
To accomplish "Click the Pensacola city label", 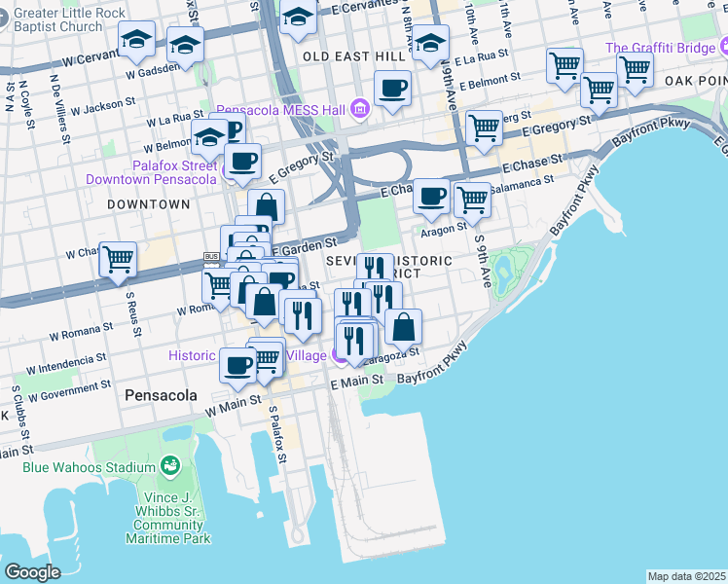I will [162, 395].
